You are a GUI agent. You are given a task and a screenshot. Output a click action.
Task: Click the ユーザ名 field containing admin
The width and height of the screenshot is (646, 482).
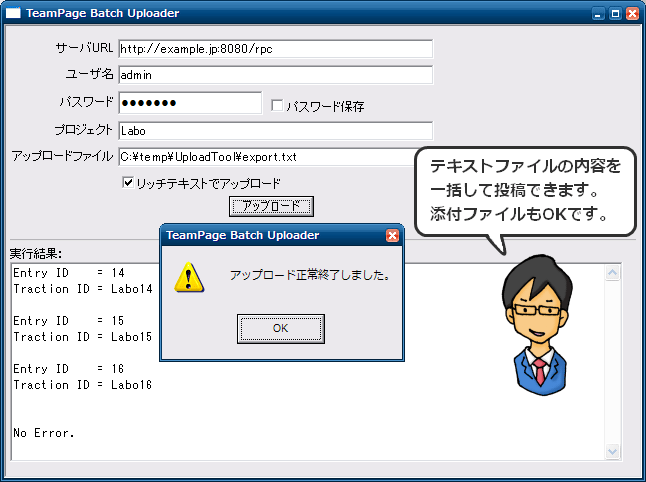[x=275, y=75]
